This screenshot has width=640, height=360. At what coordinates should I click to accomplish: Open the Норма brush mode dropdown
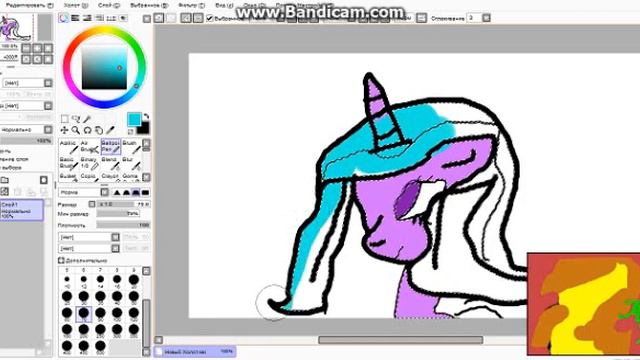coord(84,192)
